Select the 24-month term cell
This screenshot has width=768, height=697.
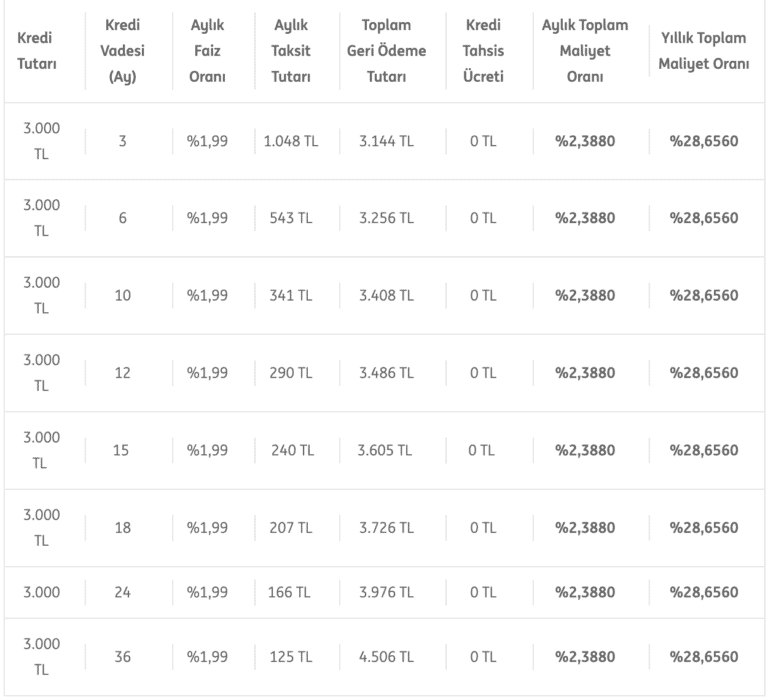point(122,592)
